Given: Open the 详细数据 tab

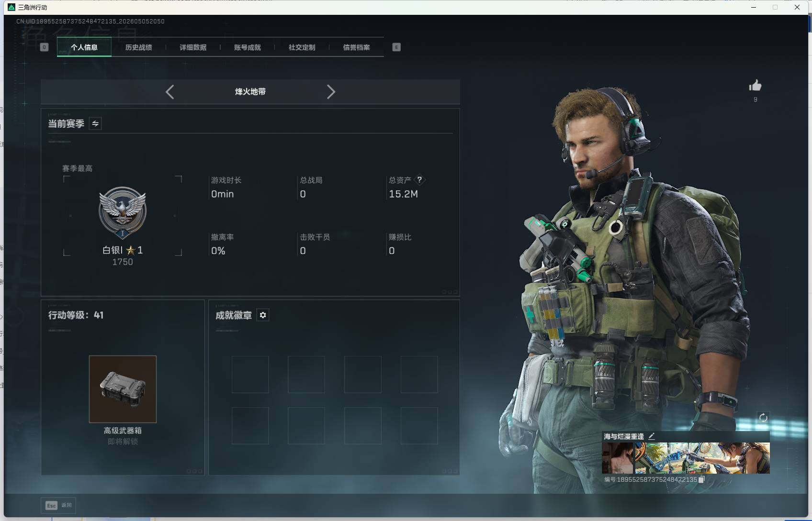Looking at the screenshot, I should [193, 47].
